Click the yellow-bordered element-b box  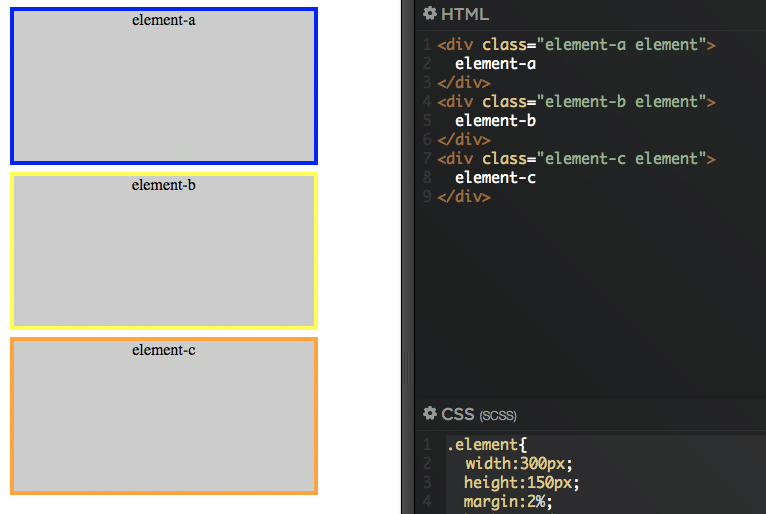tap(164, 251)
